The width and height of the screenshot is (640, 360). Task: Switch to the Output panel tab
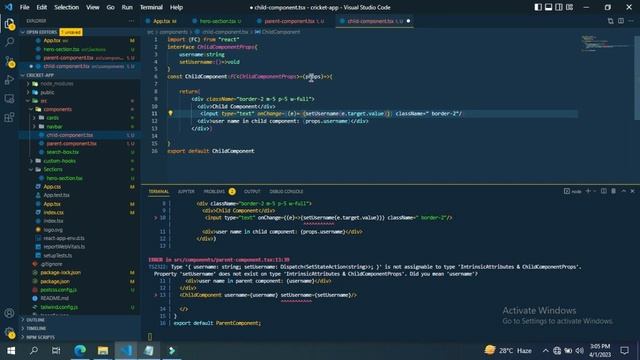tap(252, 191)
